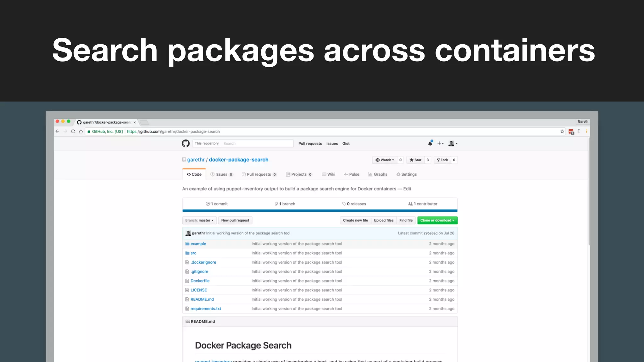
Task: Open the latest commit 295e8ad link
Action: (430, 233)
